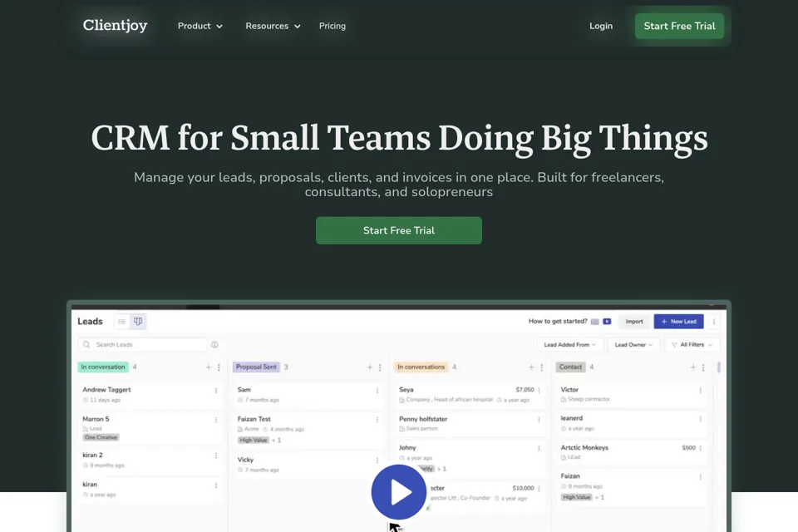Click the Contact column label

pyautogui.click(x=570, y=367)
